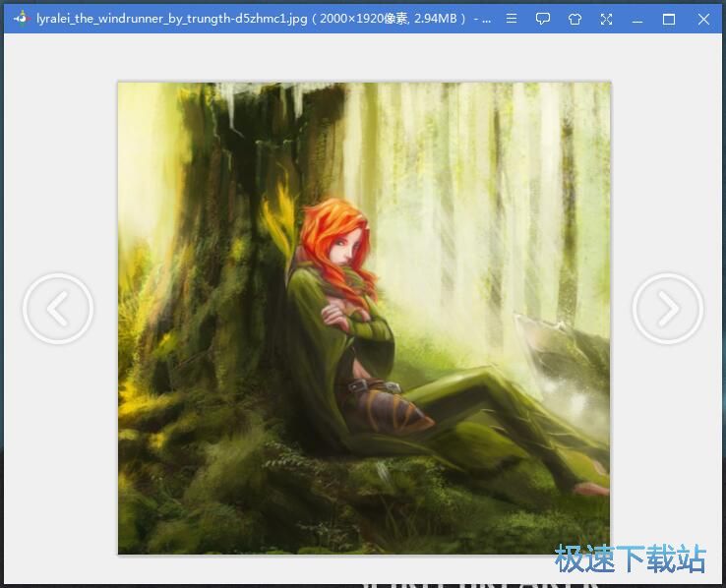
Task: Open the feedback speech bubble icon
Action: coord(543,19)
